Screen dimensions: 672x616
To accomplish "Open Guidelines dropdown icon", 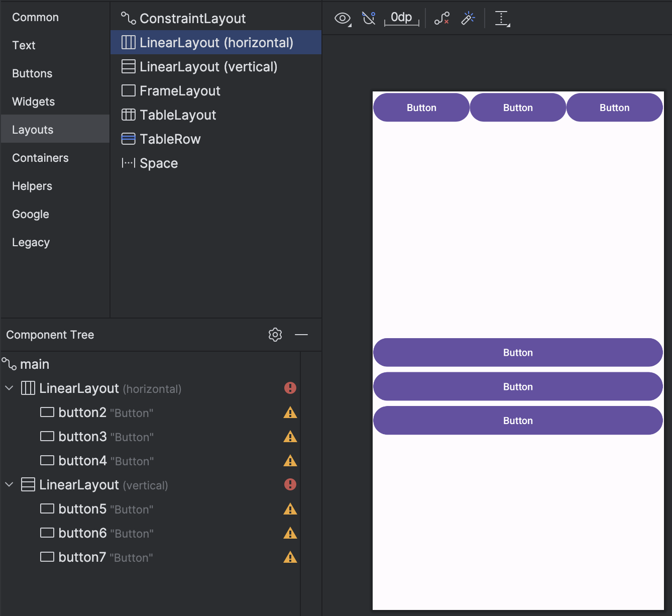I will coord(502,19).
